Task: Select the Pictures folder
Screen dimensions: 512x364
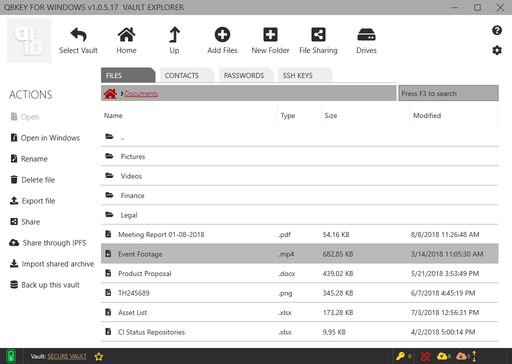Action: [x=300, y=156]
